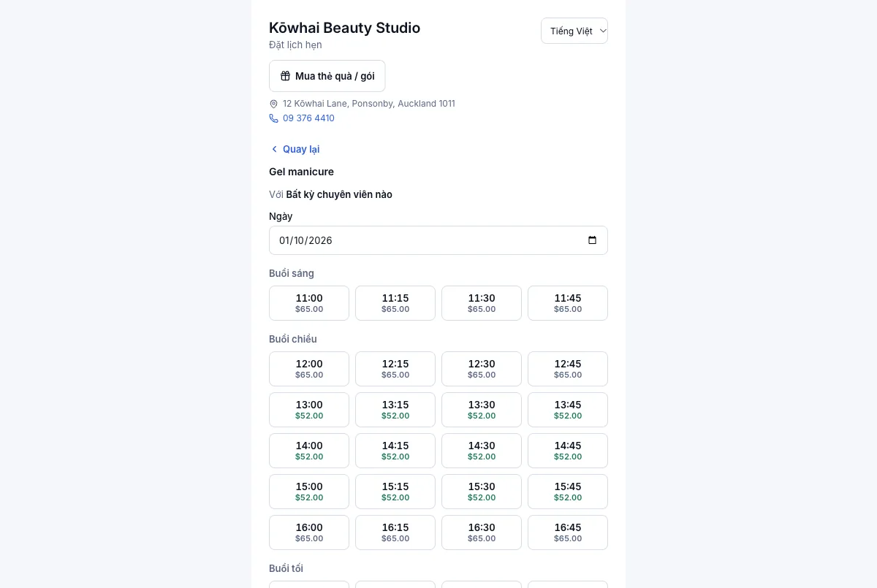Click the back chevron beside Quay lại

275,149
